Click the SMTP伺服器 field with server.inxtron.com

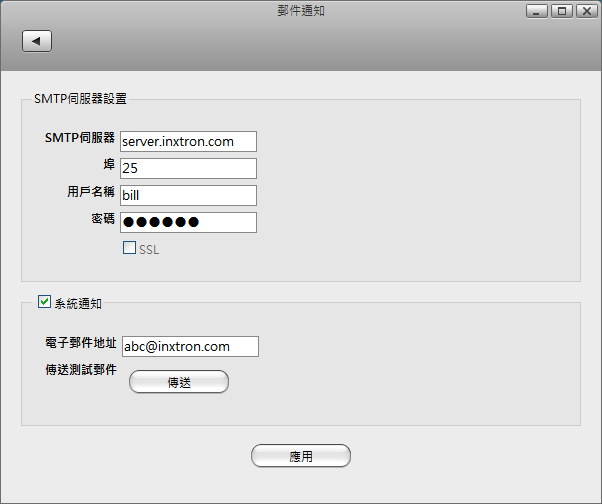tap(188, 141)
